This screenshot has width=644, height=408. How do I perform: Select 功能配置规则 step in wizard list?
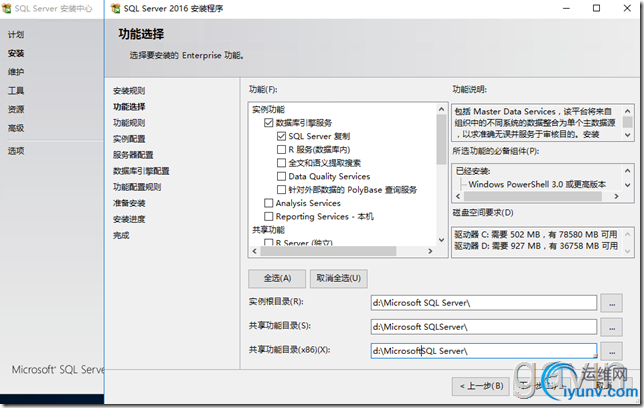137,187
